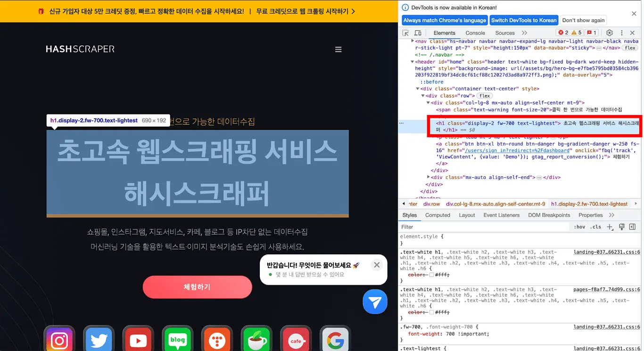Toggle the device toolbar icon
The height and width of the screenshot is (351, 644).
pyautogui.click(x=418, y=33)
